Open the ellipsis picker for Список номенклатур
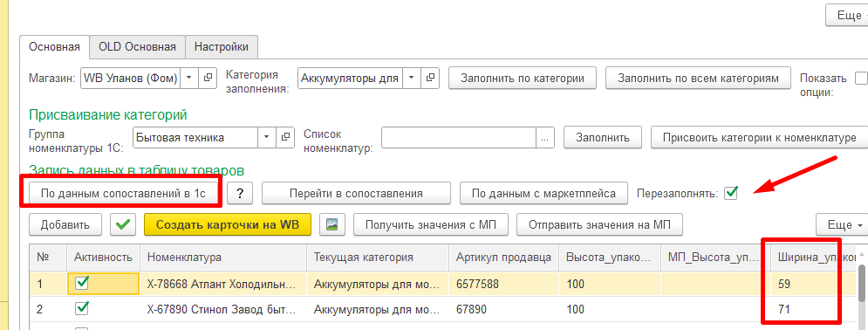Screen dimensions: 868x330 click(x=544, y=137)
